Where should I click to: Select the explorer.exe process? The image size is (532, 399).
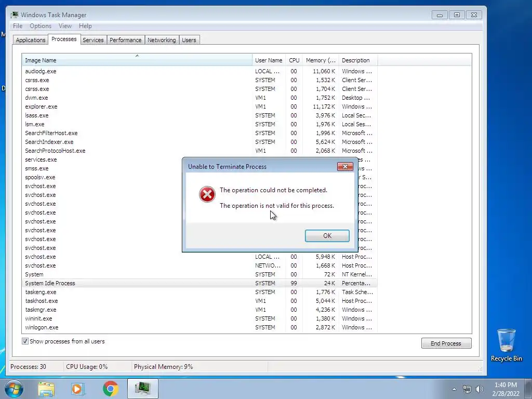tap(199, 107)
